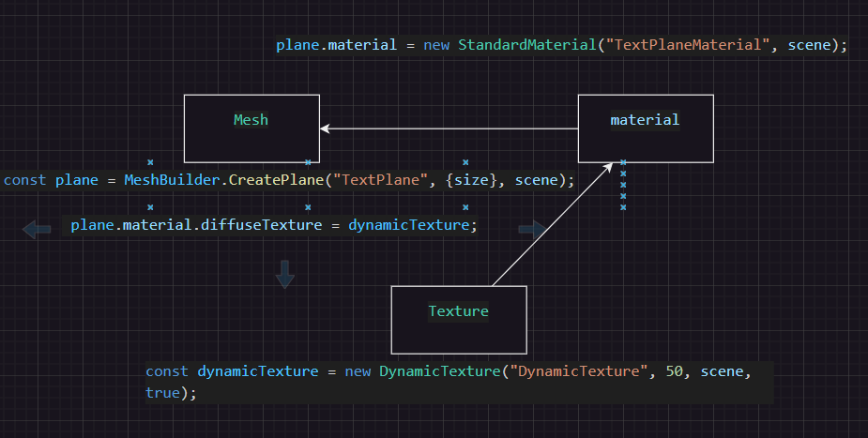Click the arrowhead pointing into Mesh box
The width and height of the screenshot is (868, 438).
click(325, 128)
